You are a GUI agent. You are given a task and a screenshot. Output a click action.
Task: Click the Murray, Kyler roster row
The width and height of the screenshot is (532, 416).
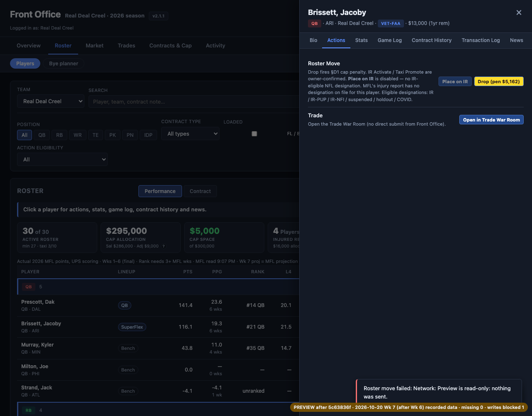pos(158,348)
